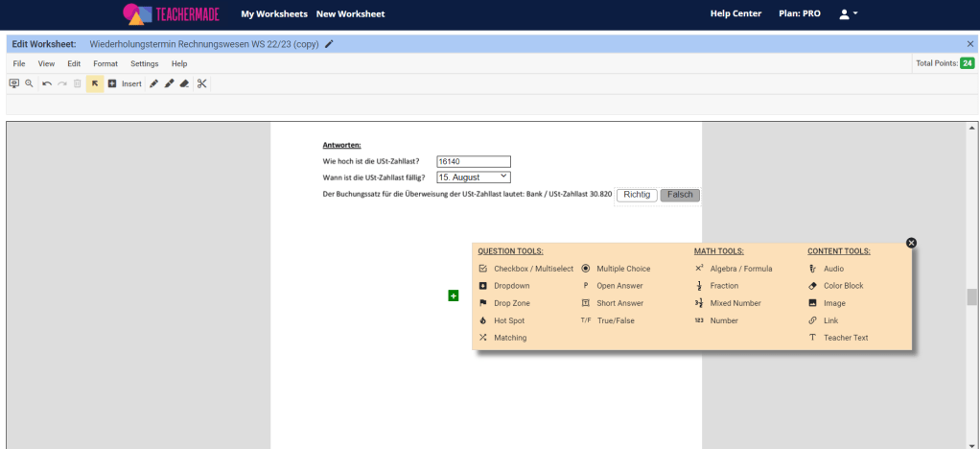Viewport: 980px width, 449px height.
Task: Open the Format menu
Action: (x=105, y=63)
